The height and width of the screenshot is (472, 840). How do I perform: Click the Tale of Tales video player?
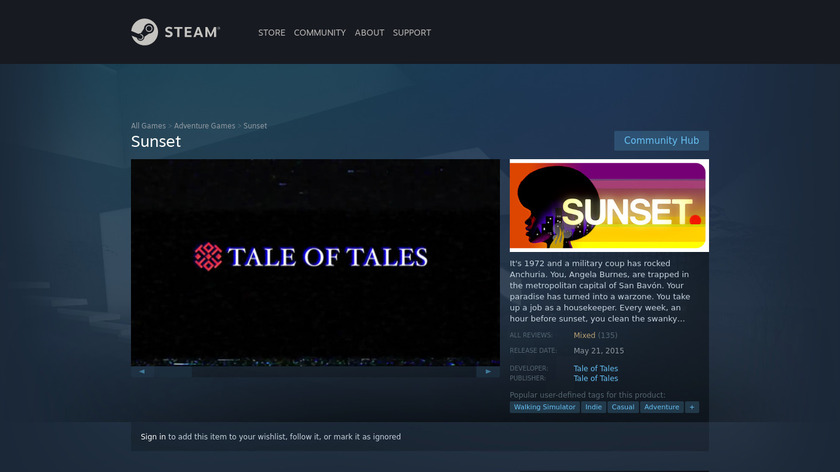pos(316,263)
